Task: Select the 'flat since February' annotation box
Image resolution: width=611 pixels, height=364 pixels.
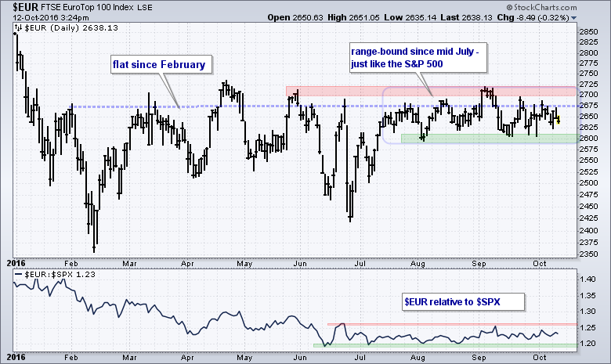Action: [x=161, y=65]
